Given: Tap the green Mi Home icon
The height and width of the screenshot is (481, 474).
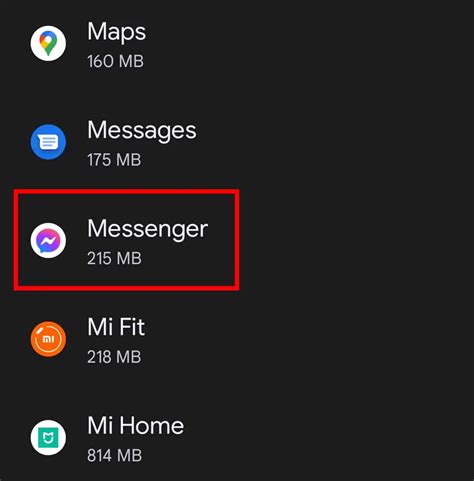Looking at the screenshot, I should [x=48, y=438].
